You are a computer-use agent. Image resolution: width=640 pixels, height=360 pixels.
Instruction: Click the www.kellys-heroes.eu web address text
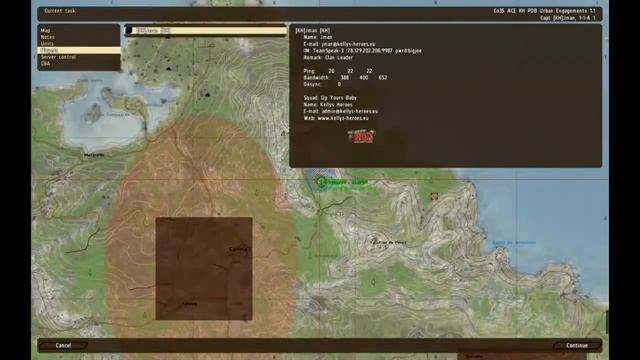click(343, 118)
